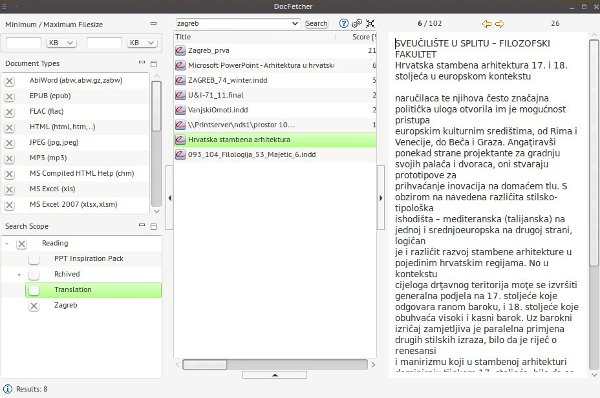600x398 pixels.
Task: Click the up arrow handle below results
Action: click(274, 375)
